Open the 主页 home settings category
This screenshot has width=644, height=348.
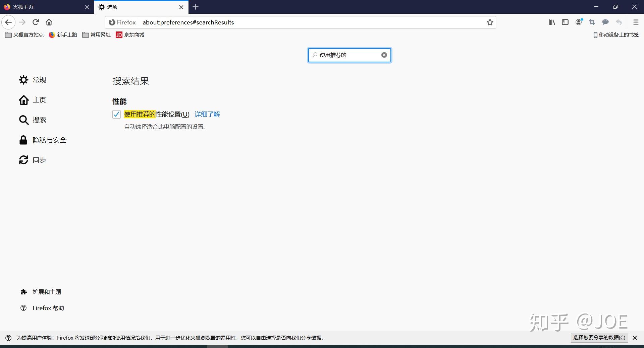[x=33, y=100]
